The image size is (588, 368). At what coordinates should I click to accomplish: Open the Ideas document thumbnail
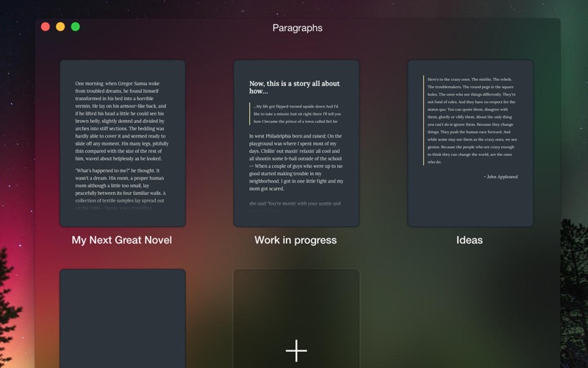tap(470, 144)
